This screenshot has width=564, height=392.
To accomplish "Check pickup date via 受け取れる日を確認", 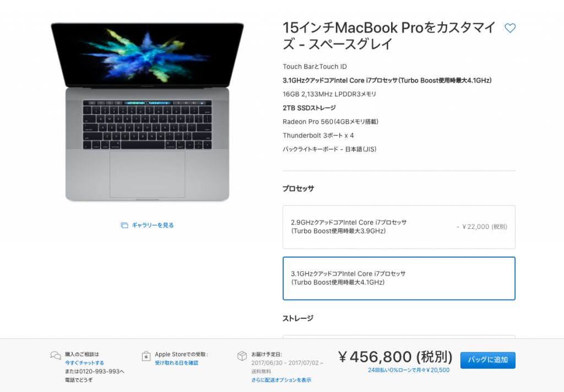I will pos(177,363).
